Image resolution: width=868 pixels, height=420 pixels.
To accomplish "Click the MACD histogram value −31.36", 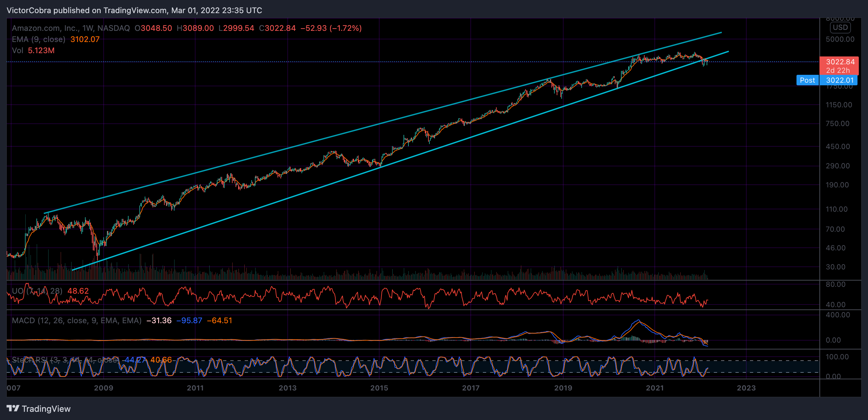I will tap(159, 321).
